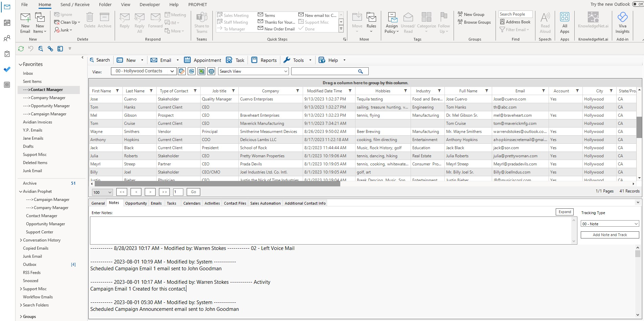Collapse the Avidian Prophet folder tree
The height and width of the screenshot is (321, 644).
pyautogui.click(x=21, y=191)
